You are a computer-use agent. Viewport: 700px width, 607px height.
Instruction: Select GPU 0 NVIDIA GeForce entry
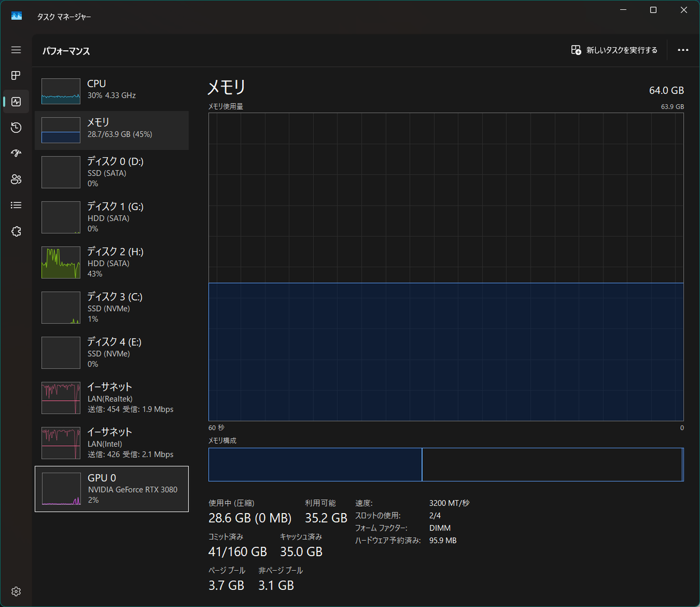click(111, 489)
